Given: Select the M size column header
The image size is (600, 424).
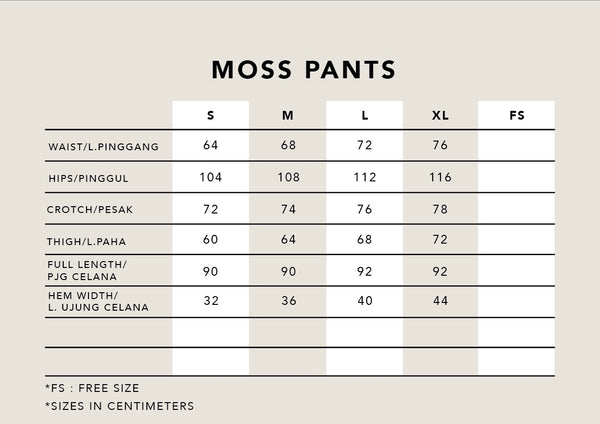Looking at the screenshot, I should click(x=288, y=116).
